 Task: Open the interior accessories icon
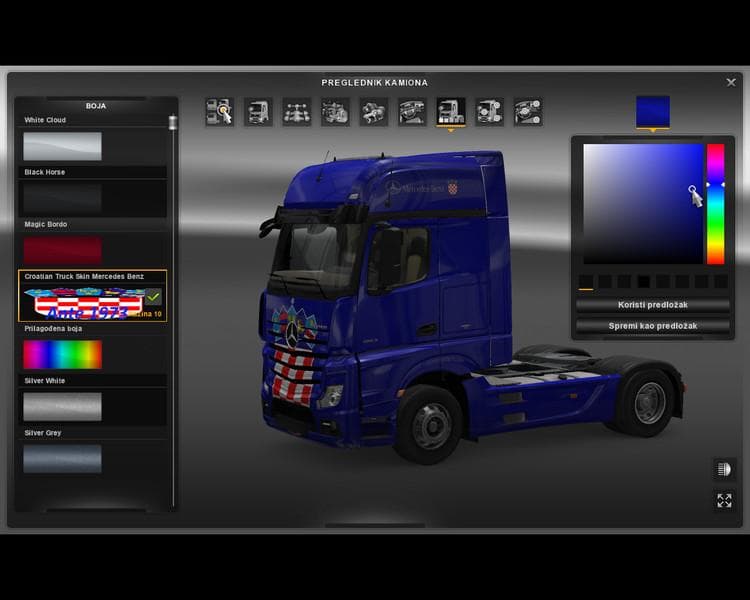point(528,111)
